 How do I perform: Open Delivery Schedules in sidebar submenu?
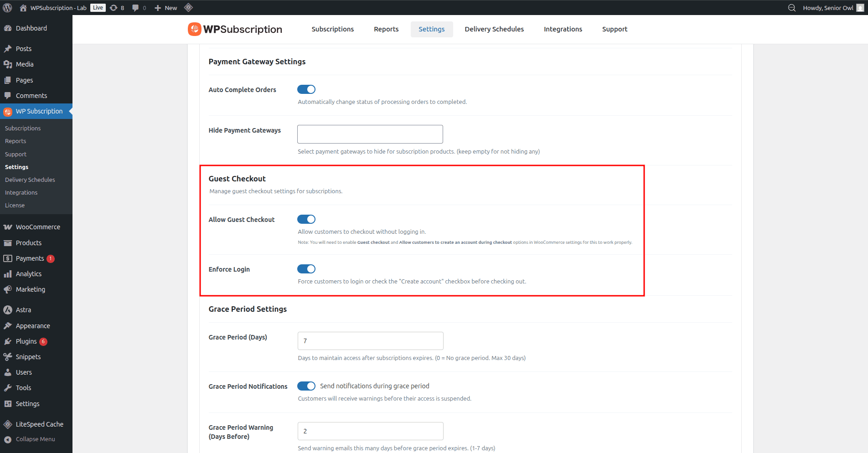point(30,180)
